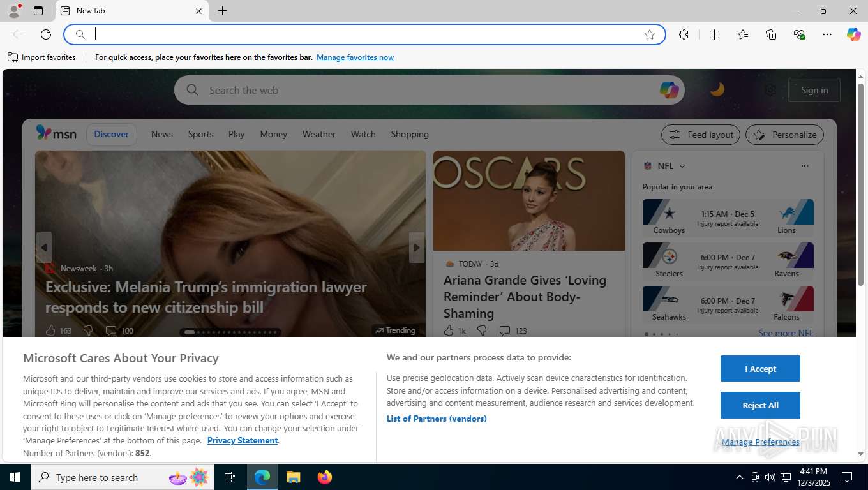The image size is (868, 490).
Task: Focus the browser address bar
Action: [x=365, y=34]
